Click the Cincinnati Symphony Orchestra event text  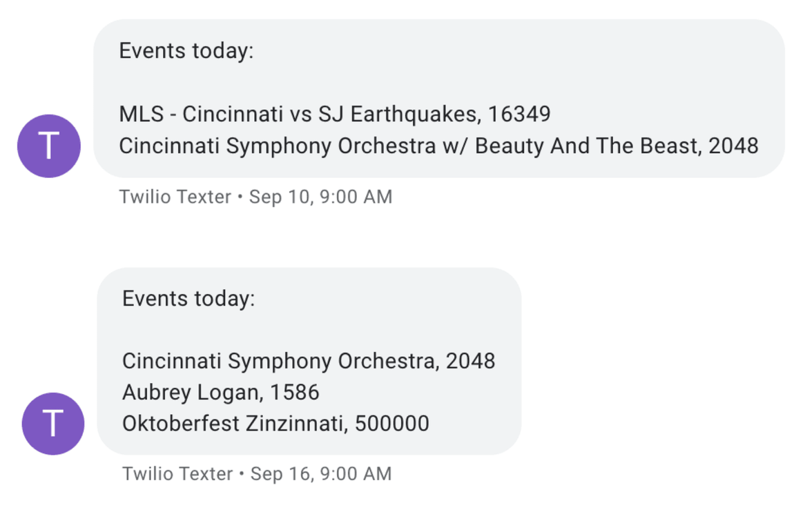tap(308, 360)
